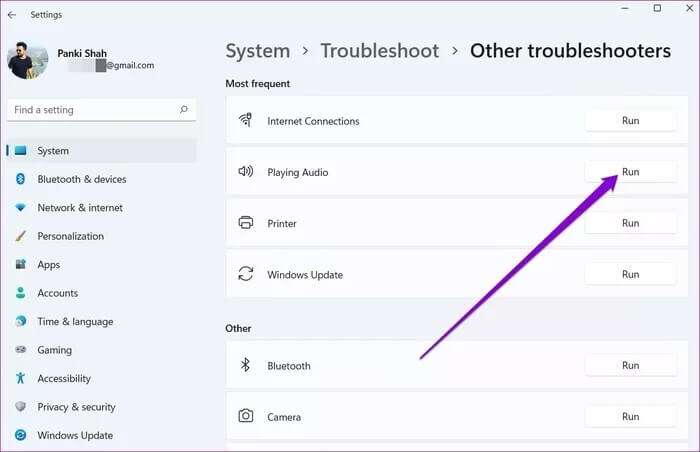Image resolution: width=700 pixels, height=452 pixels.
Task: Click System in the breadcrumb
Action: [258, 51]
